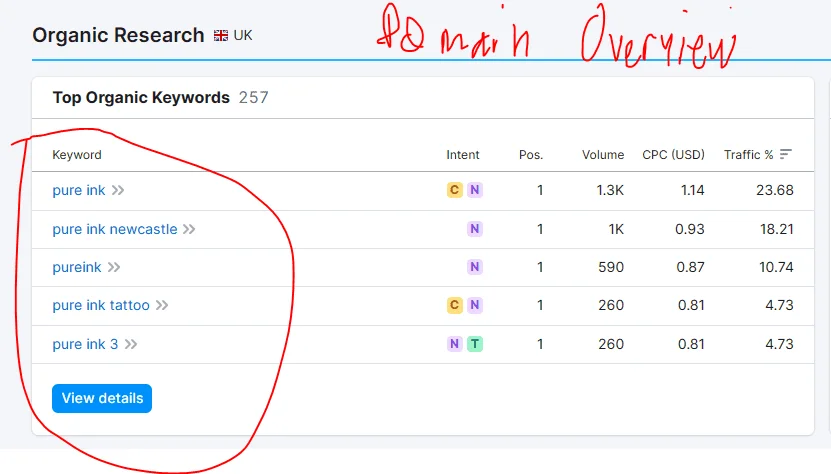This screenshot has height=474, width=831.
Task: Click the Volume column header
Action: click(603, 155)
